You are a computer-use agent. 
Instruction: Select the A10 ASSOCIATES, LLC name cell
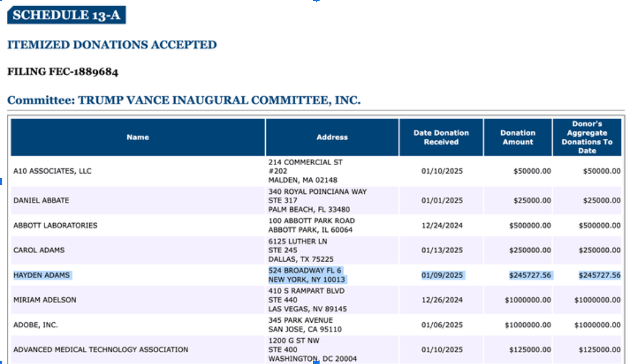(x=52, y=171)
